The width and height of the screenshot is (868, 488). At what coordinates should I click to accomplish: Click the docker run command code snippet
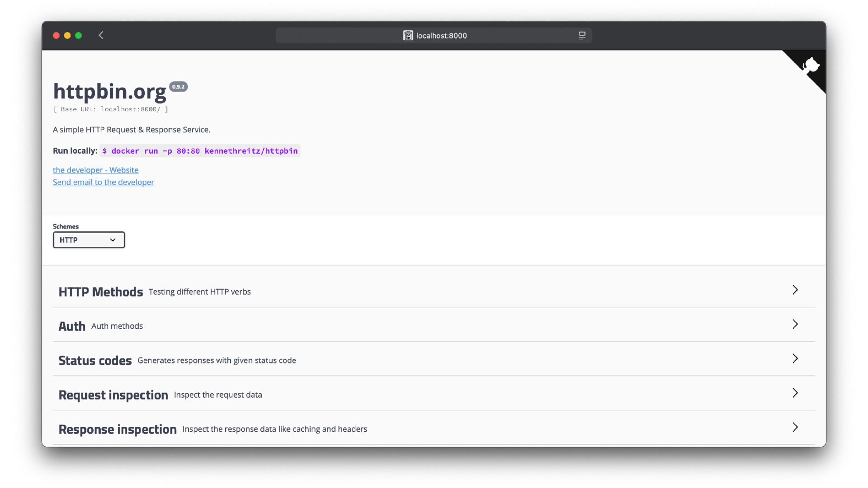[200, 151]
